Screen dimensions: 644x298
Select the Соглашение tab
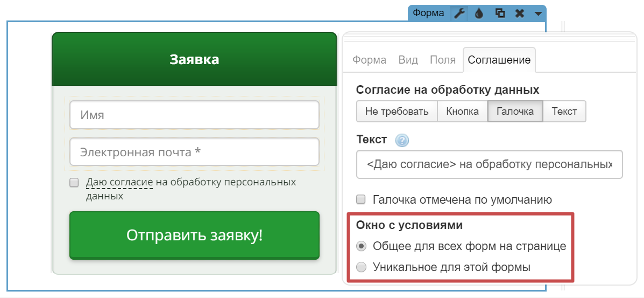click(499, 60)
